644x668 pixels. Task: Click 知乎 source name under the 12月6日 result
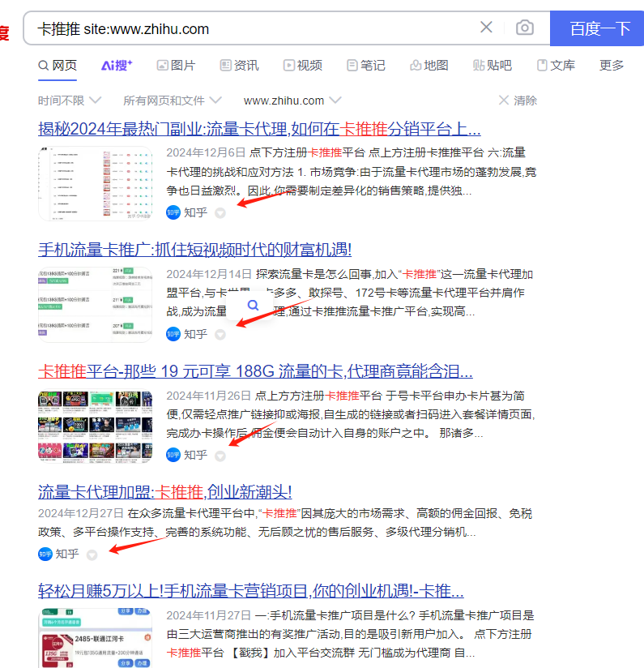[196, 212]
